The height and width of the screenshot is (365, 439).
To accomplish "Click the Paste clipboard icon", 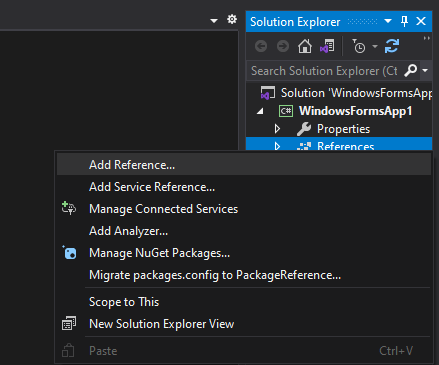I will click(68, 350).
